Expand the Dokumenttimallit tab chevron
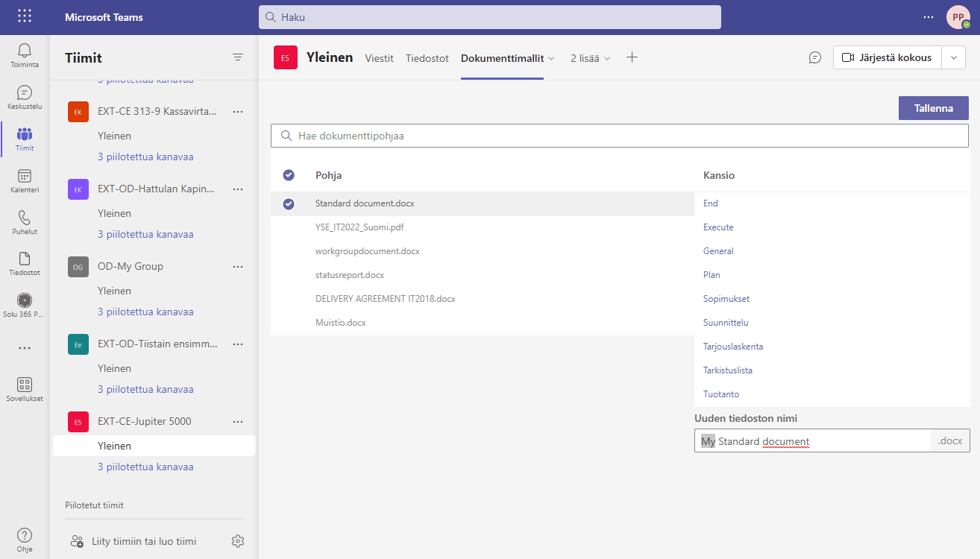The image size is (980, 559). [x=551, y=58]
